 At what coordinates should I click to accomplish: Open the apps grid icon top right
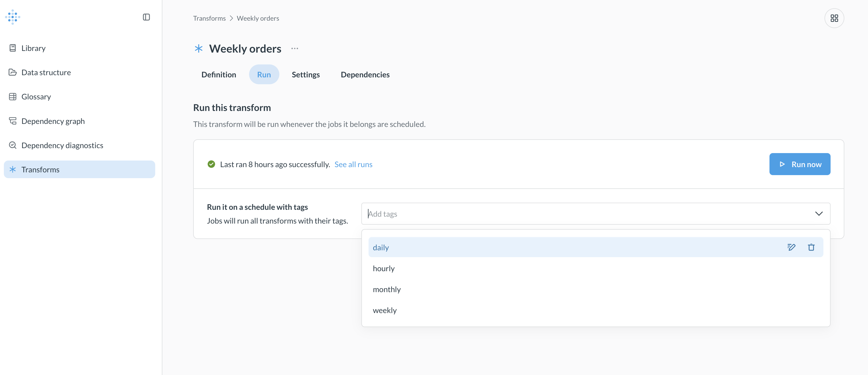[x=835, y=18]
